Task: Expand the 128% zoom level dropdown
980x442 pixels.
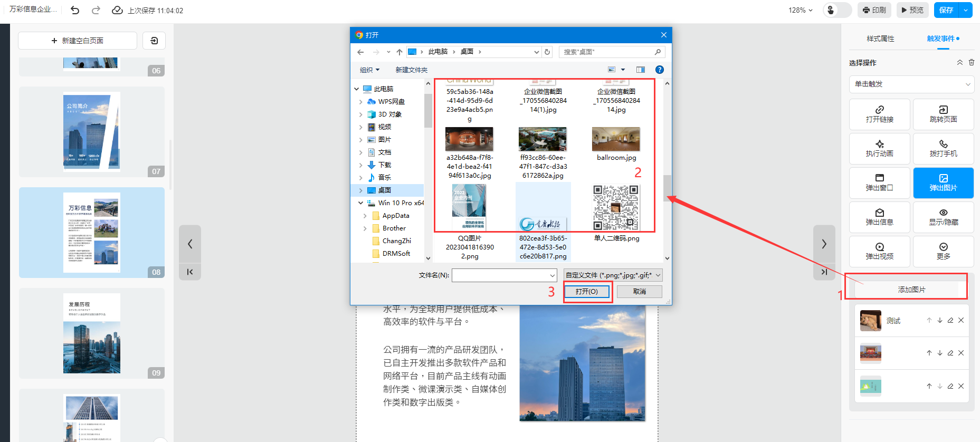Action: [x=801, y=10]
